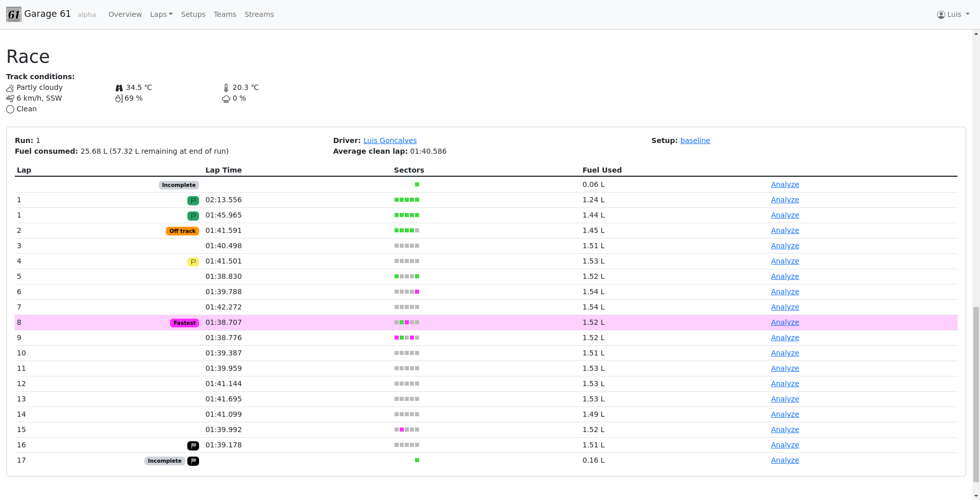This screenshot has width=980, height=500.
Task: Click the sector squares on lap 6
Action: point(407,292)
